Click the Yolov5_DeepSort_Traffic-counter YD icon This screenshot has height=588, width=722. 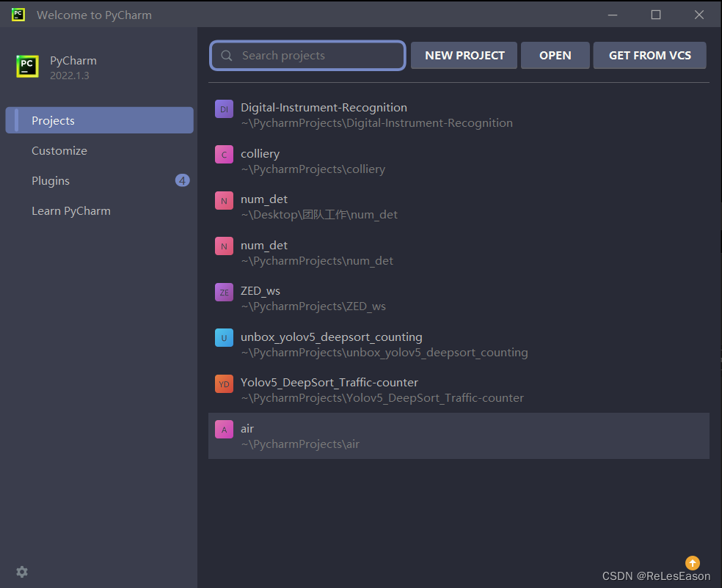click(x=225, y=383)
